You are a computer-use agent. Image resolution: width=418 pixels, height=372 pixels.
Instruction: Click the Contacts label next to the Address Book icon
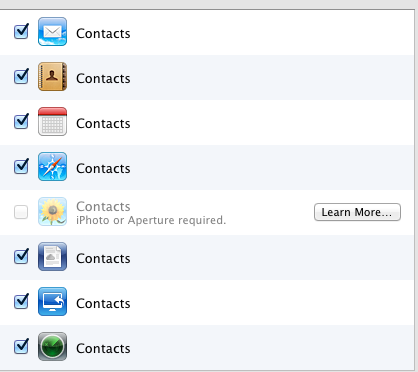[103, 78]
